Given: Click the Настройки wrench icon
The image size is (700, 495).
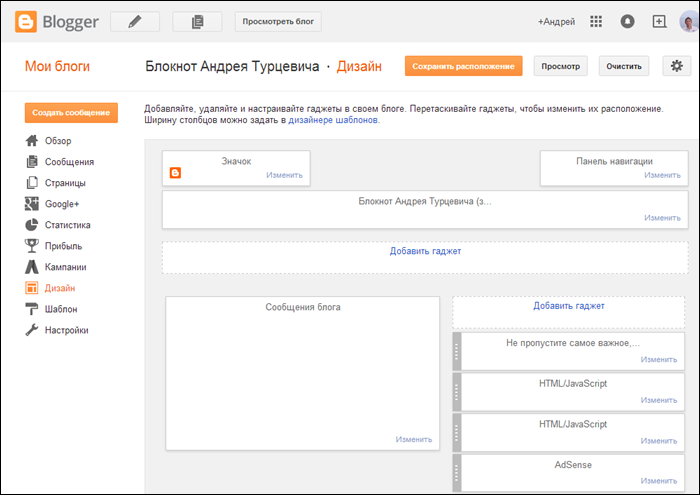Looking at the screenshot, I should [32, 330].
